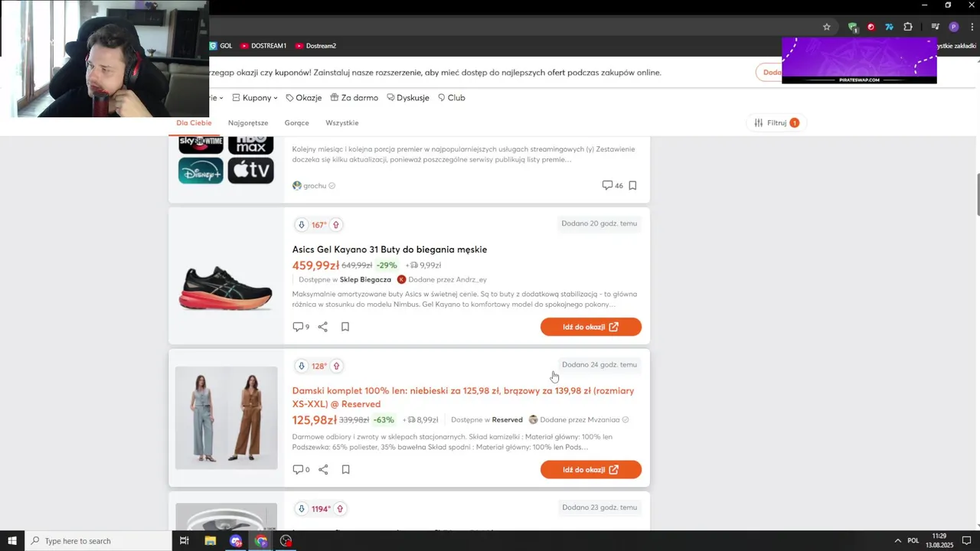The height and width of the screenshot is (551, 980).
Task: Open the Windows notification center
Action: [966, 541]
